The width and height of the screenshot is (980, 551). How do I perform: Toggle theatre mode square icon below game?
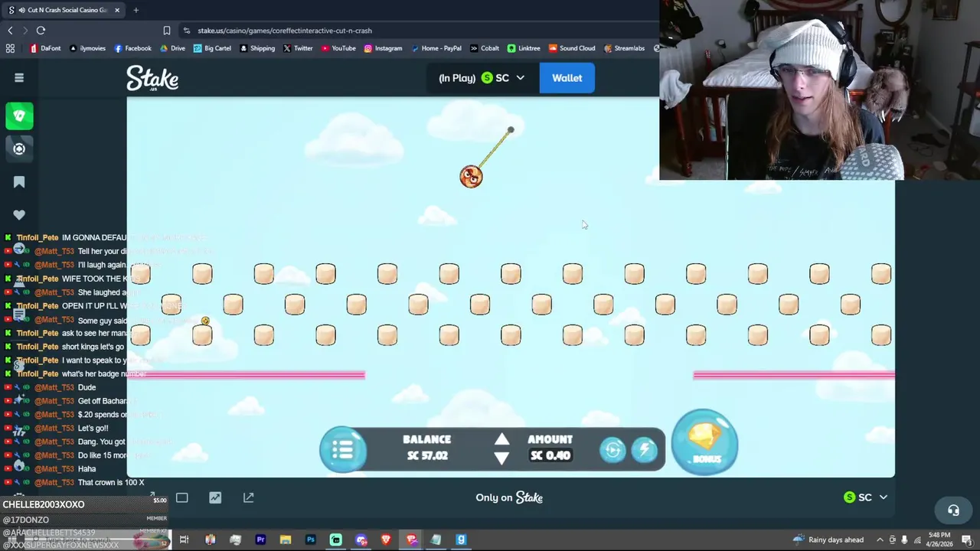click(x=181, y=497)
